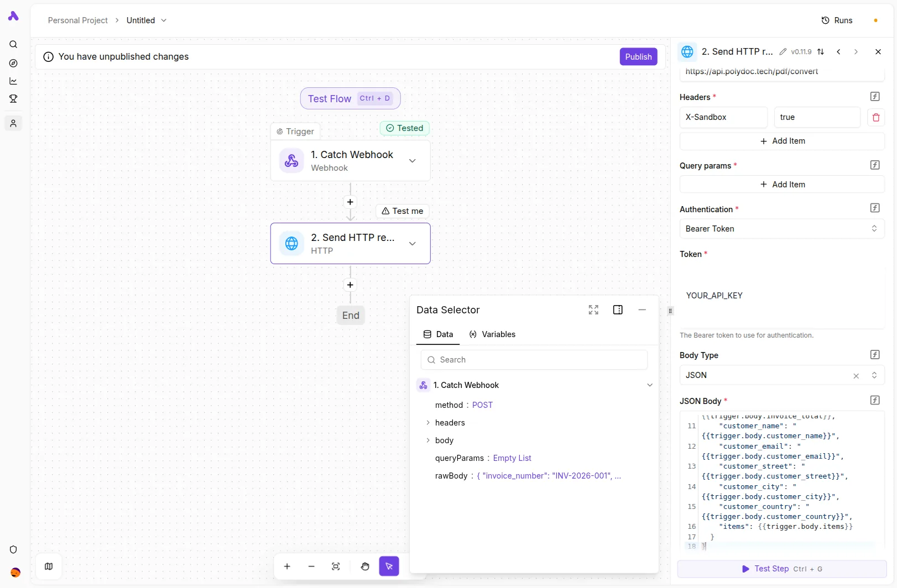Minimize the Data Selector panel

642,310
